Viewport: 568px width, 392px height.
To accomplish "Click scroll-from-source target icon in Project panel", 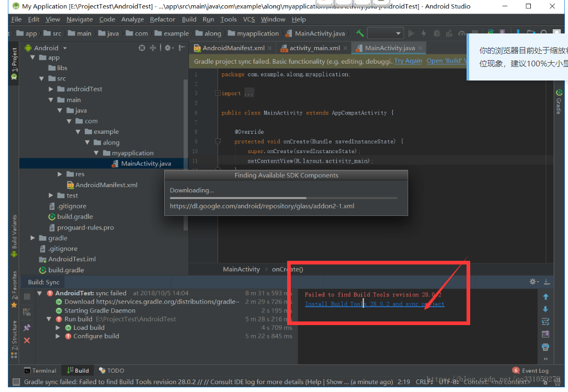I will coord(142,48).
